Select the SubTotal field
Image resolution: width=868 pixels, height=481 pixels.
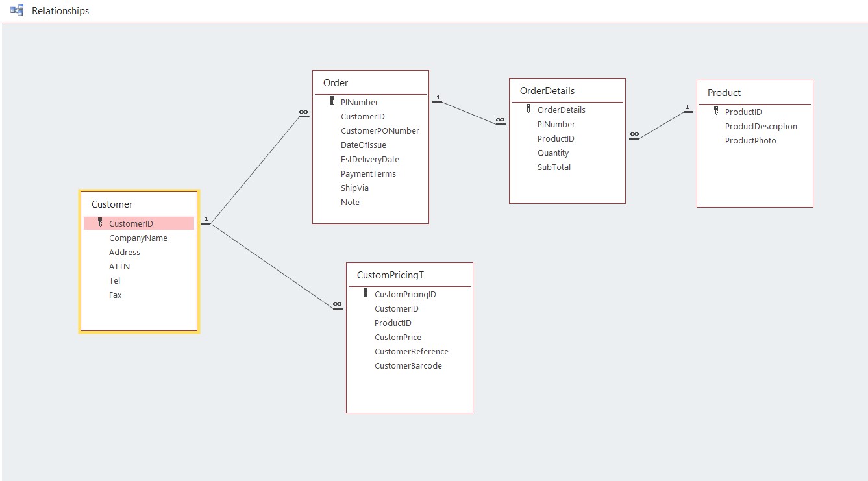click(554, 167)
